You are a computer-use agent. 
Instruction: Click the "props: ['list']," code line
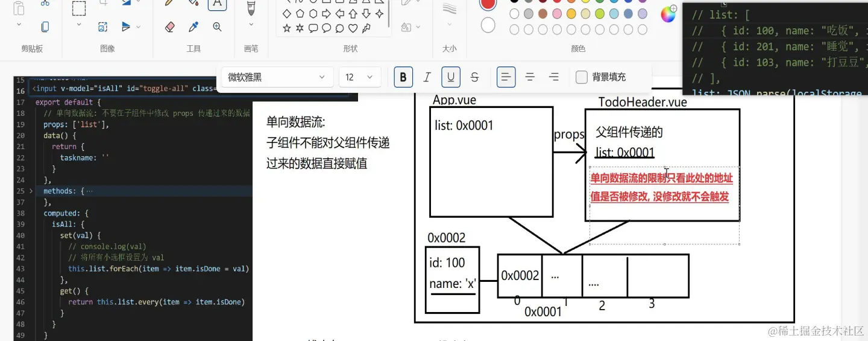click(77, 124)
